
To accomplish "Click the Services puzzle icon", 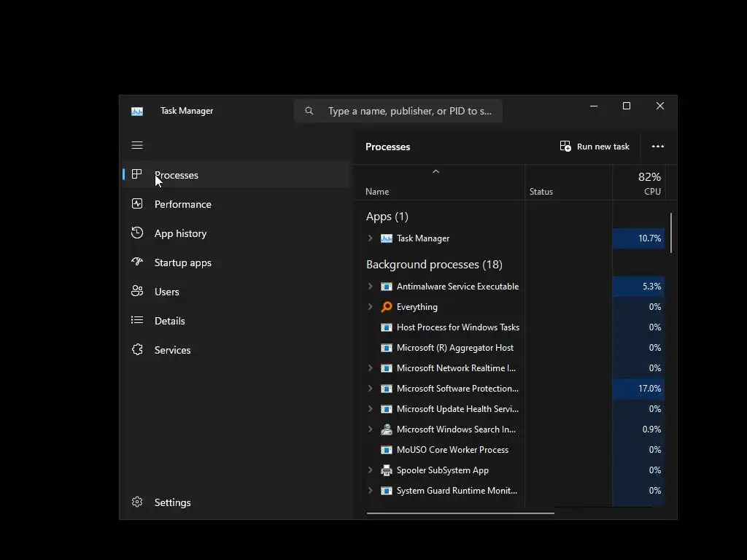I will pyautogui.click(x=137, y=349).
